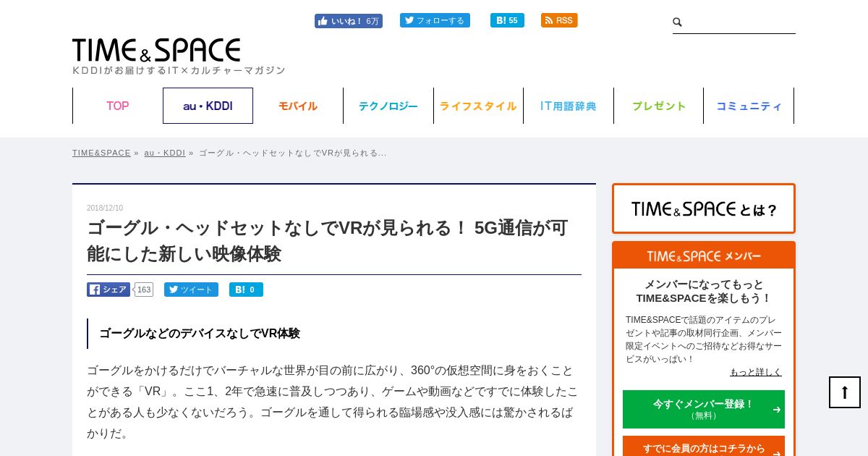Click the TIME&SPACE site logo
This screenshot has height=456, width=868.
pyautogui.click(x=156, y=50)
